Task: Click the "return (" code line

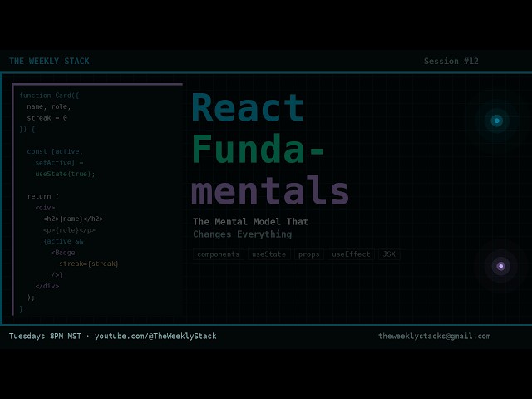Action: [43, 196]
